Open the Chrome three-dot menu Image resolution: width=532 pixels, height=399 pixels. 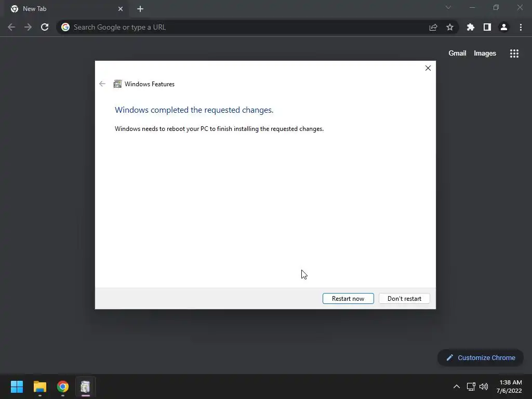pos(521,27)
